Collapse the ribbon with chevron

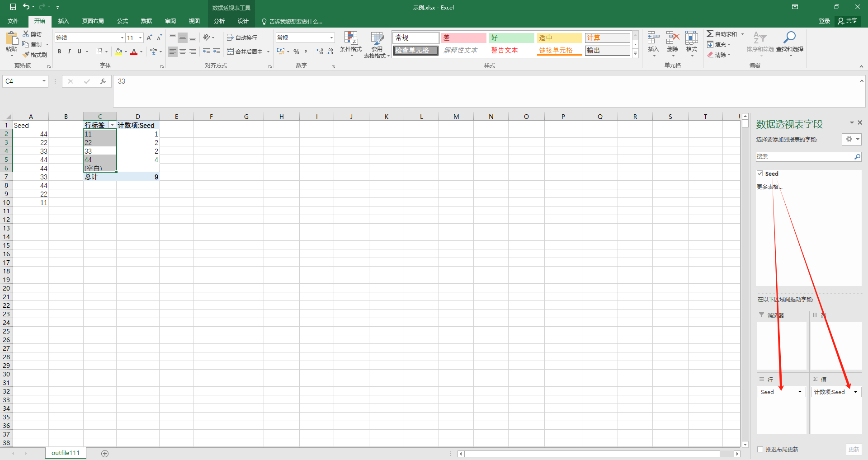pyautogui.click(x=861, y=66)
